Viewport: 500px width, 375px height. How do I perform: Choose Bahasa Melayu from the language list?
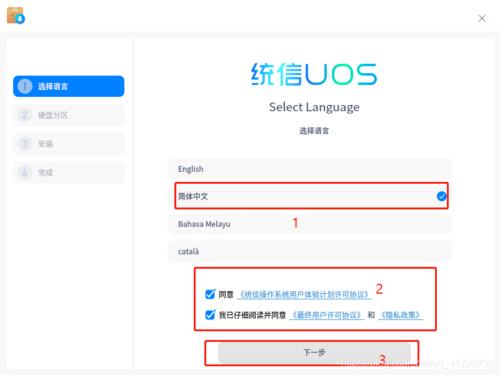[310, 224]
